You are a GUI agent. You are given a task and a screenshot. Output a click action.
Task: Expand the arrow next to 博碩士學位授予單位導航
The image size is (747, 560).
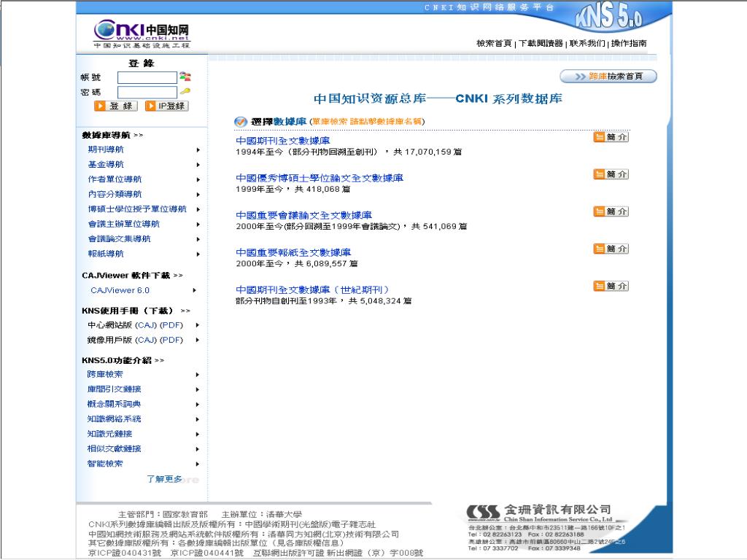(198, 209)
